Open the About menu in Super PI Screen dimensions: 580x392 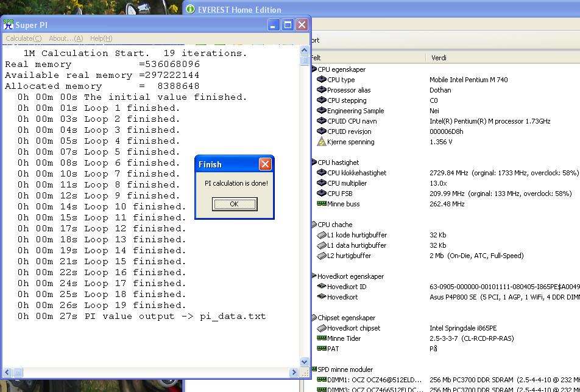(66, 38)
